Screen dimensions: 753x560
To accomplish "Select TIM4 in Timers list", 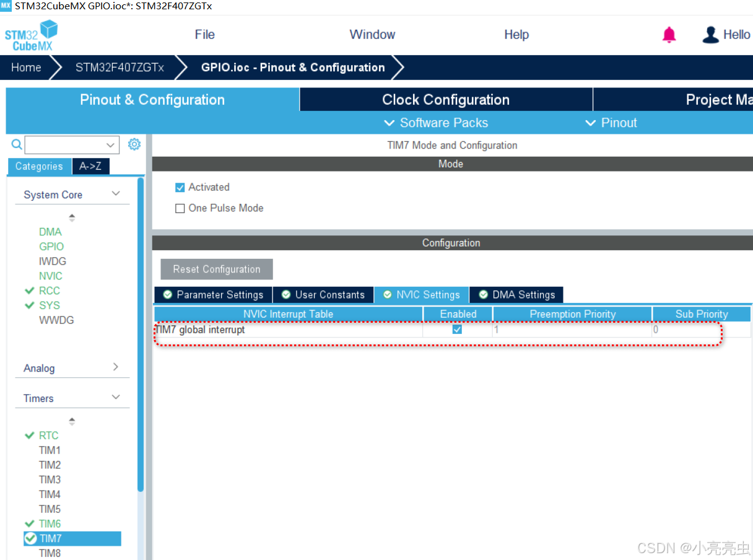I will [50, 494].
